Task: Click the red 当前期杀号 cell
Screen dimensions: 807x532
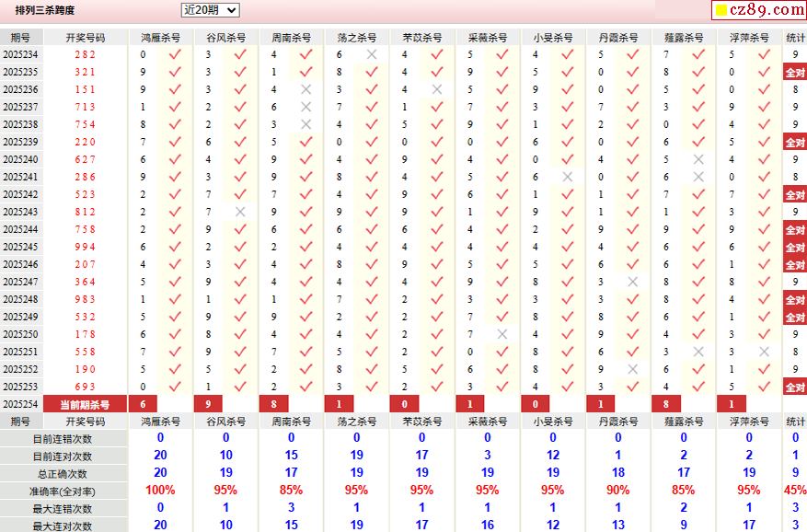Action: (85, 404)
